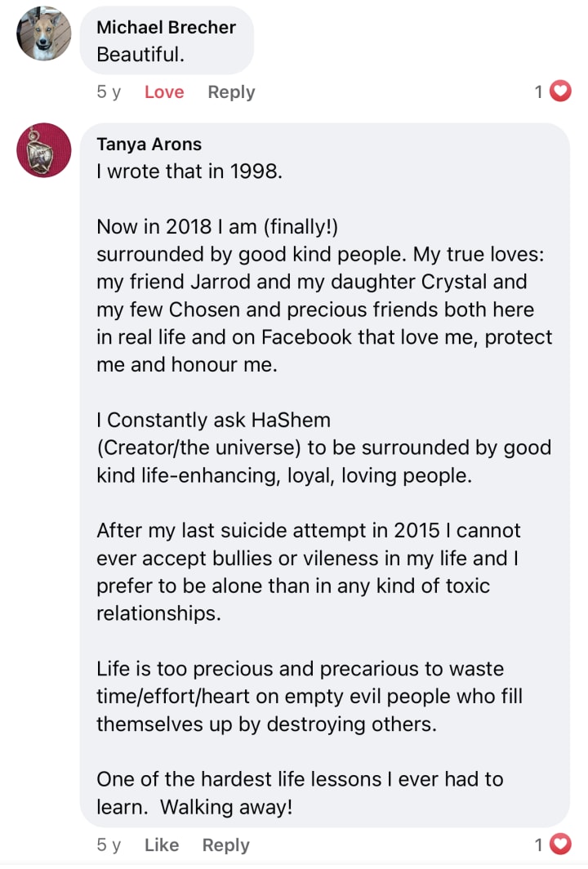Screen dimensions: 588x869
Task: Open Michael Brecher's dog profile picture
Action: click(x=44, y=34)
